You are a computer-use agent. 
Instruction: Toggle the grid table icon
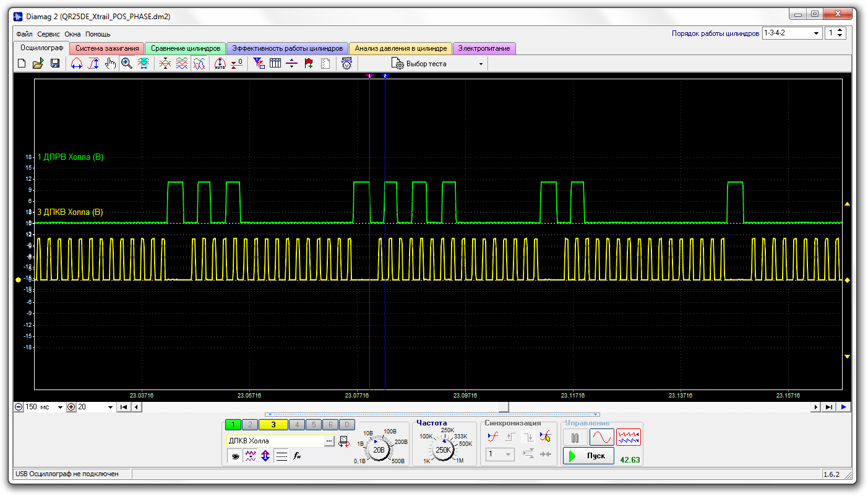[x=275, y=63]
